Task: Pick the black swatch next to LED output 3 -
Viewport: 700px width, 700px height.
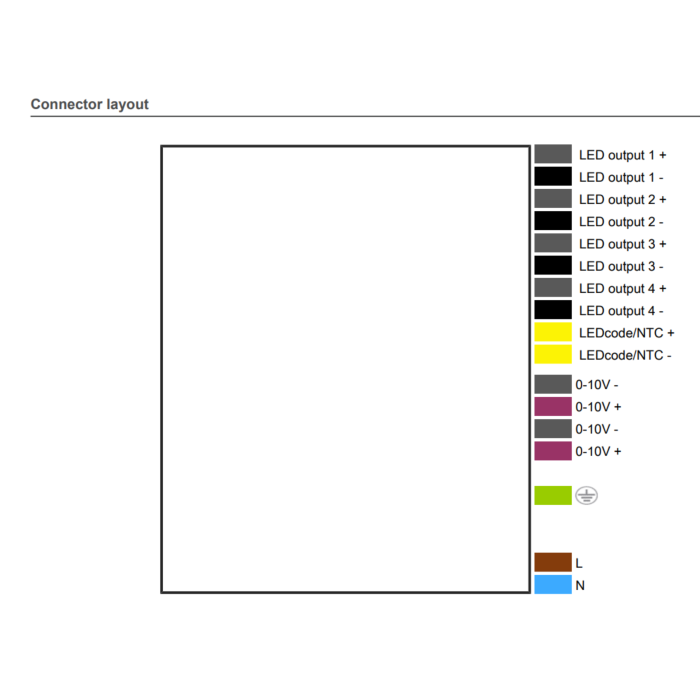Action: (553, 266)
